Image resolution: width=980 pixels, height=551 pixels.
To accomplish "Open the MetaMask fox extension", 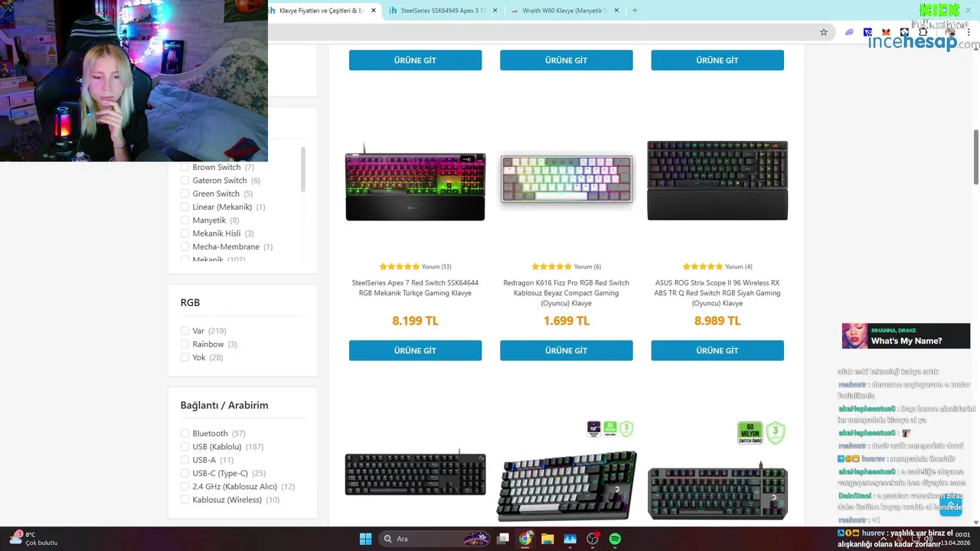I will 886,32.
